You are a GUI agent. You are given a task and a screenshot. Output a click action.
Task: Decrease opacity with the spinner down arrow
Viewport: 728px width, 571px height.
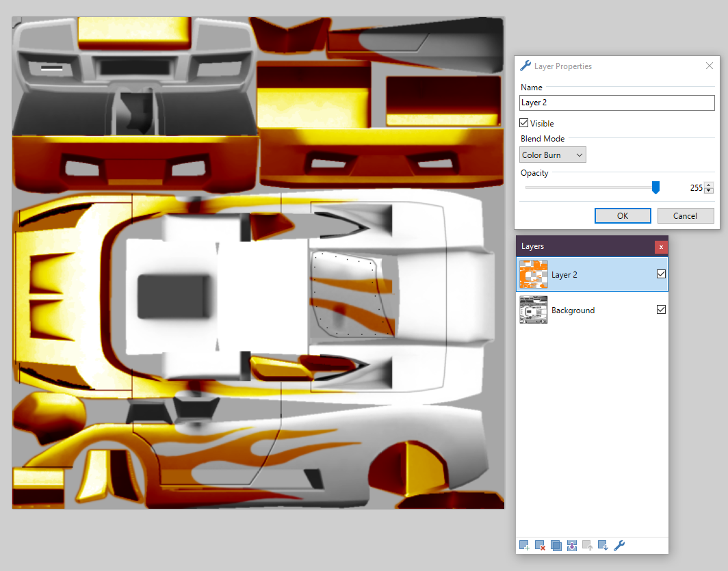709,191
